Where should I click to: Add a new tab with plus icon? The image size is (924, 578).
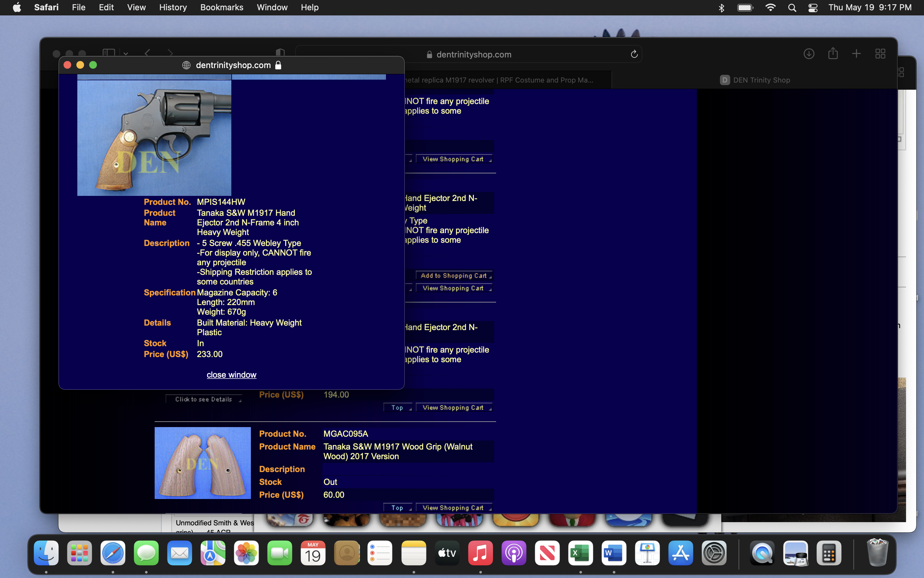pos(856,54)
